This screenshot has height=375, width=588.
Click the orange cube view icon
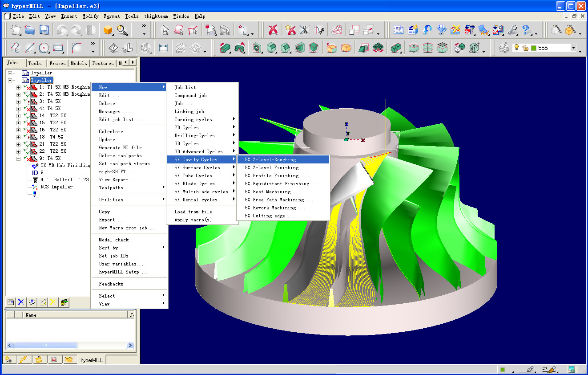[x=108, y=30]
